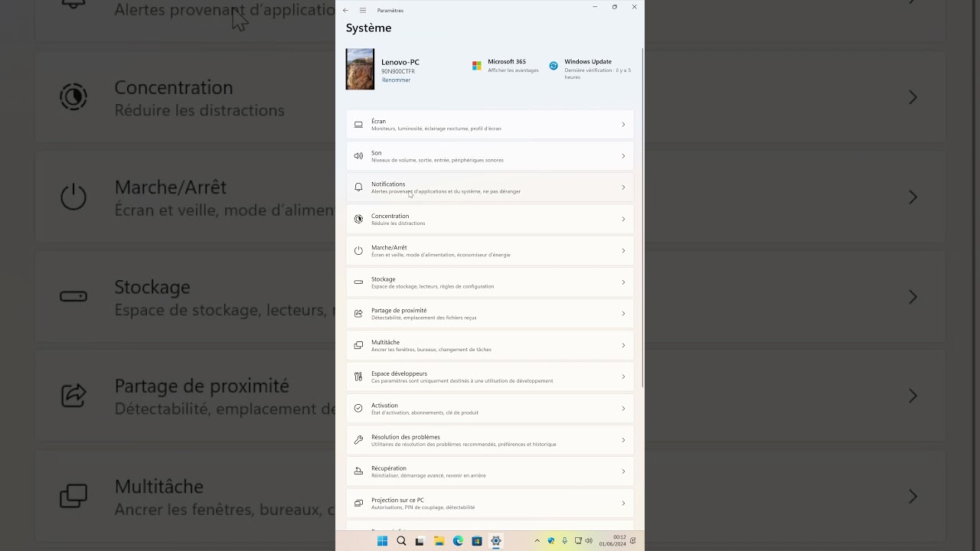Click the Microsoft 365 logo icon
980x551 pixels.
tap(477, 66)
